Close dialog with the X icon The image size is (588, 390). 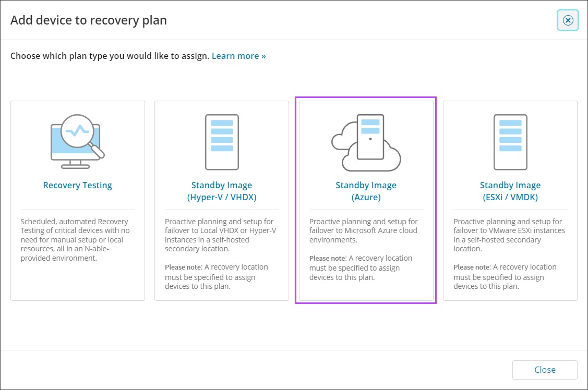[x=568, y=20]
